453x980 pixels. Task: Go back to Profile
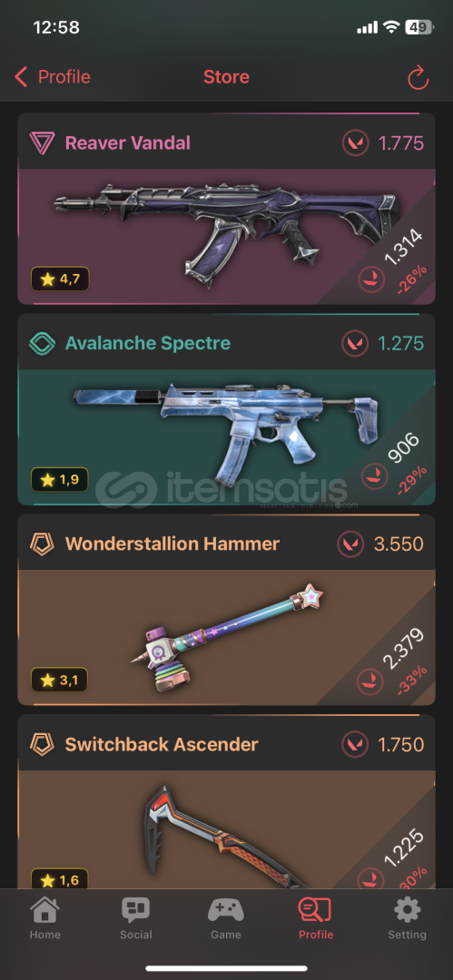tap(53, 77)
